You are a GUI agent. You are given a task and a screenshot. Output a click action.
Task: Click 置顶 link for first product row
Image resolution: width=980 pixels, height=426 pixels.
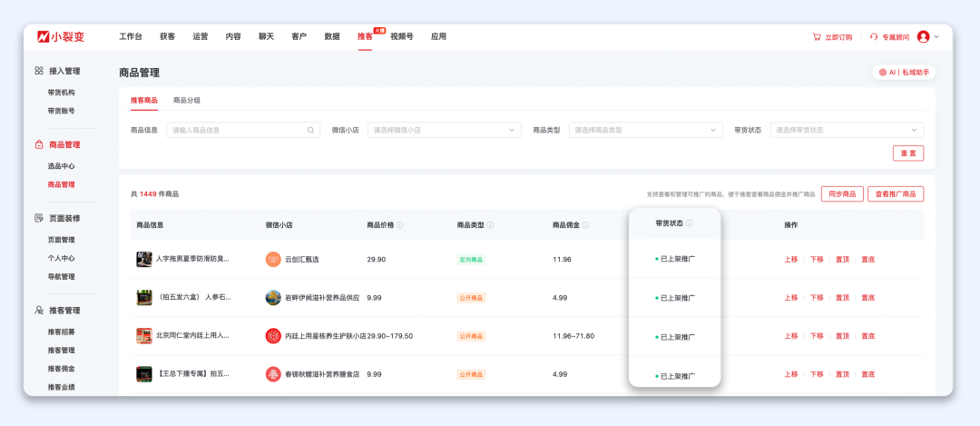click(842, 260)
